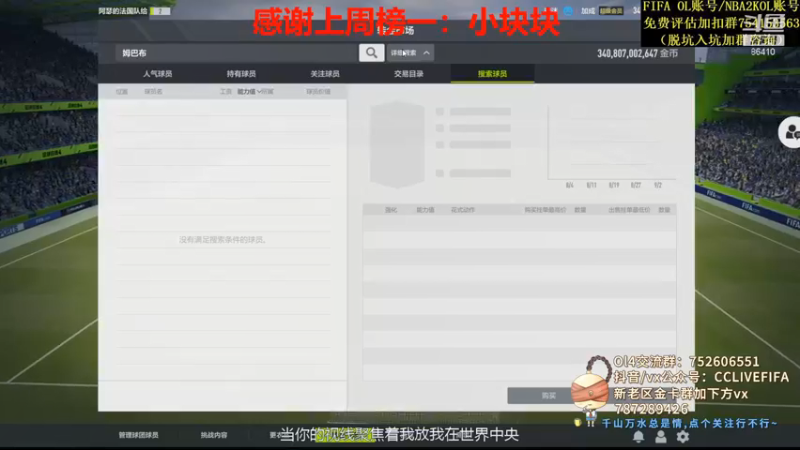Open the 交易目录 tab
This screenshot has height=450, width=800.
pyautogui.click(x=409, y=74)
